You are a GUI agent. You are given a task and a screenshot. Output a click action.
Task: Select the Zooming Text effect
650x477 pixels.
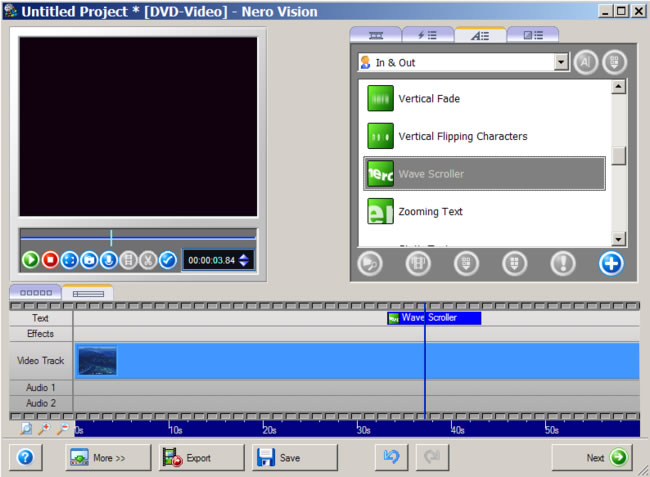pos(484,211)
